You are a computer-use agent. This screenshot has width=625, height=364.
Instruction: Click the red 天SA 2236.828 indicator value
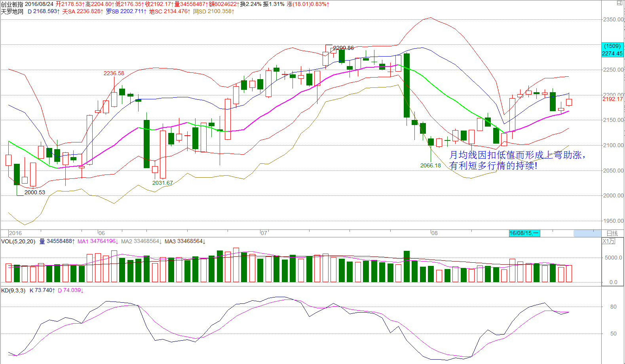(x=82, y=11)
